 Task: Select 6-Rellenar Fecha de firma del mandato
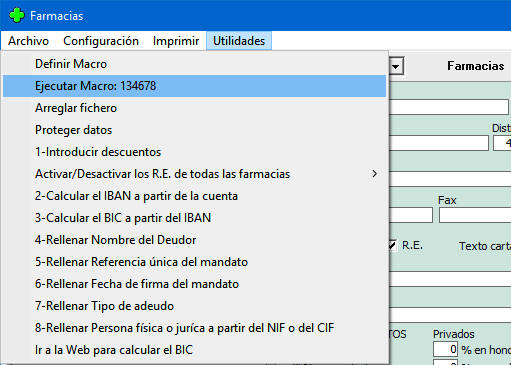[x=195, y=284]
